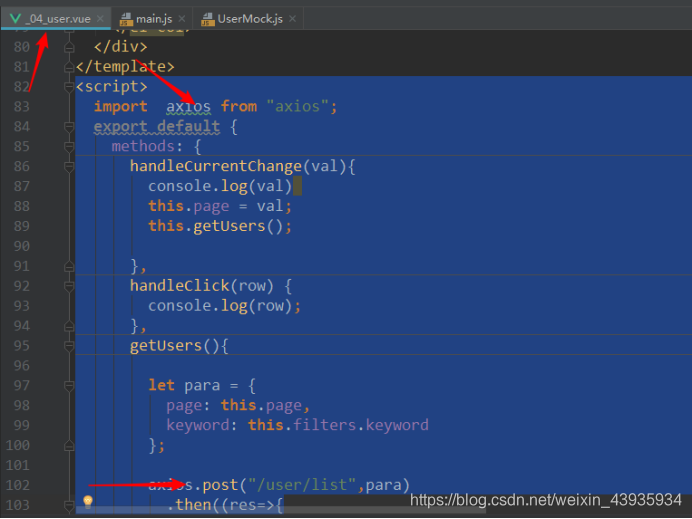
Task: Collapse the closing div fold marker at line 80
Action: coord(69,47)
